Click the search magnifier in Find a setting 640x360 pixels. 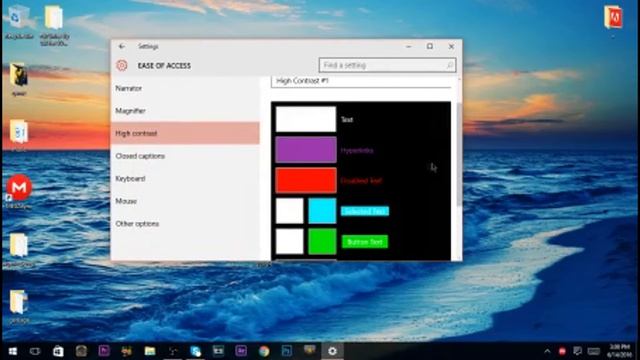click(449, 65)
